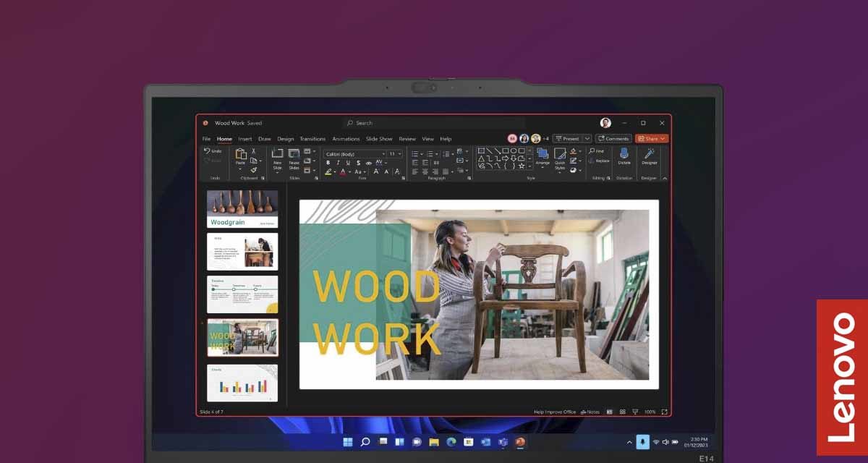Open the Design tab
The image size is (868, 463).
tap(285, 139)
